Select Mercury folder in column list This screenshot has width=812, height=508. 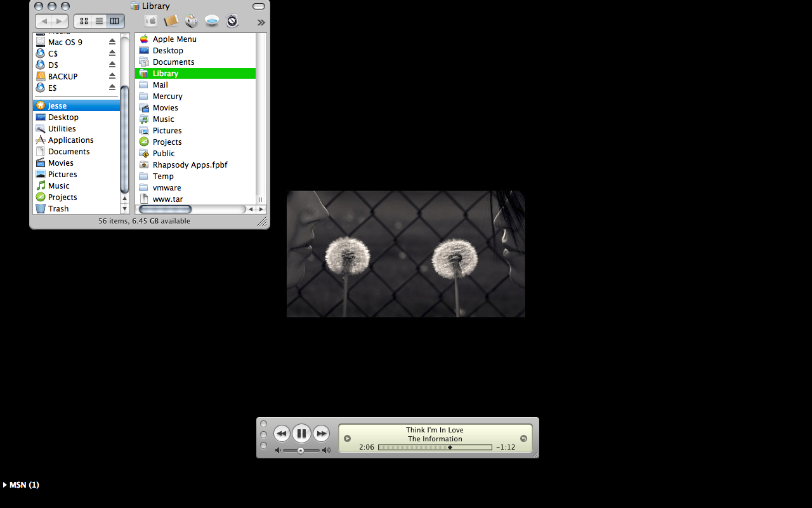click(195, 96)
